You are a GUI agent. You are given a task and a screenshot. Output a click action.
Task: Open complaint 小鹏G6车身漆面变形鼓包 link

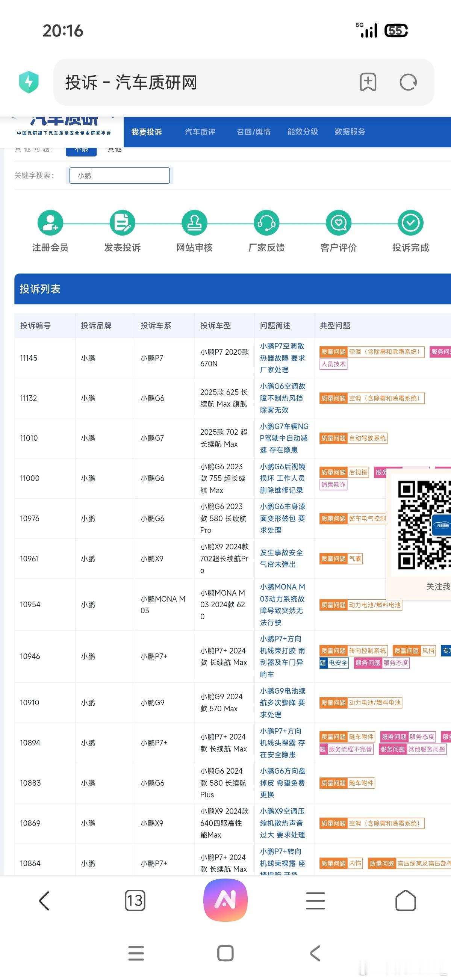coord(282,518)
